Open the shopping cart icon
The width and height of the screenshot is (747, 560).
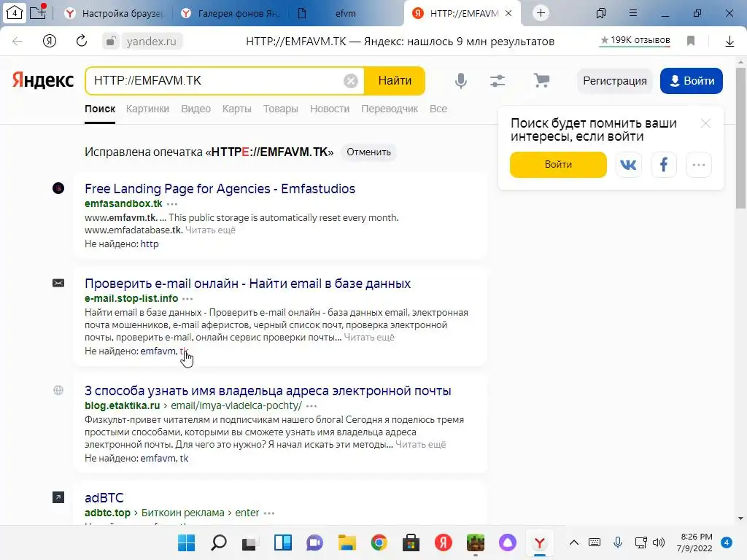click(x=541, y=80)
